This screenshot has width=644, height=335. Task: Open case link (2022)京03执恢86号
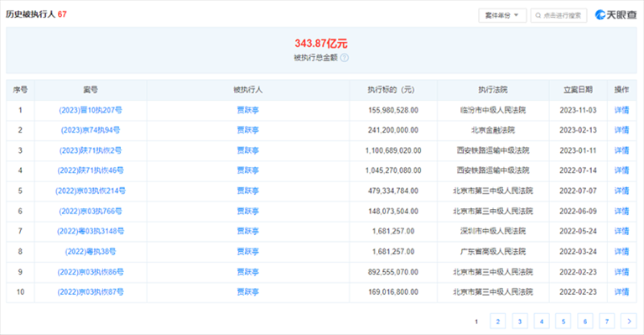(91, 272)
